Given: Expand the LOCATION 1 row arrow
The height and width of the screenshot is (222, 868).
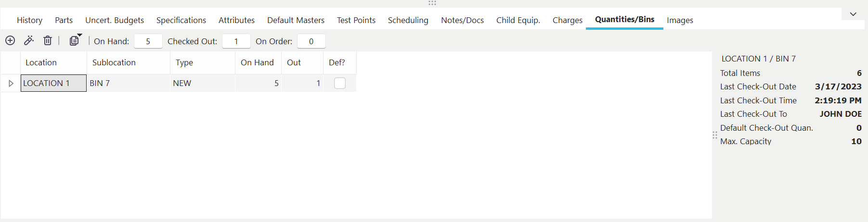Looking at the screenshot, I should (x=11, y=83).
